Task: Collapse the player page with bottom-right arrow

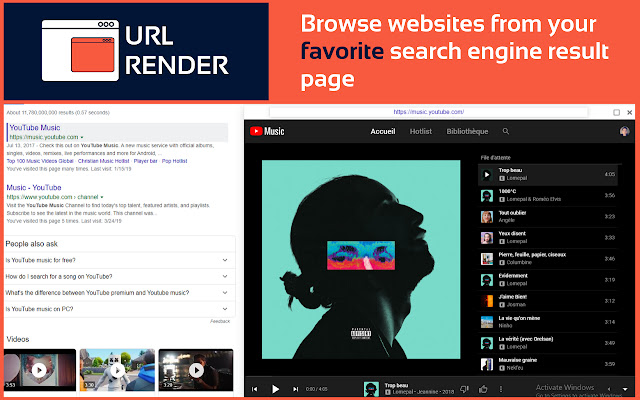Action: (625, 389)
